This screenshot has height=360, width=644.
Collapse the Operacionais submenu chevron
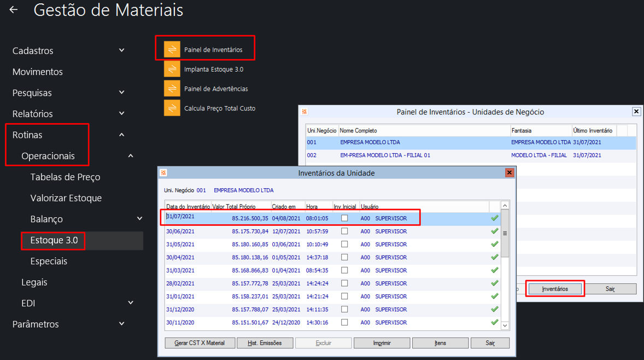pyautogui.click(x=131, y=156)
